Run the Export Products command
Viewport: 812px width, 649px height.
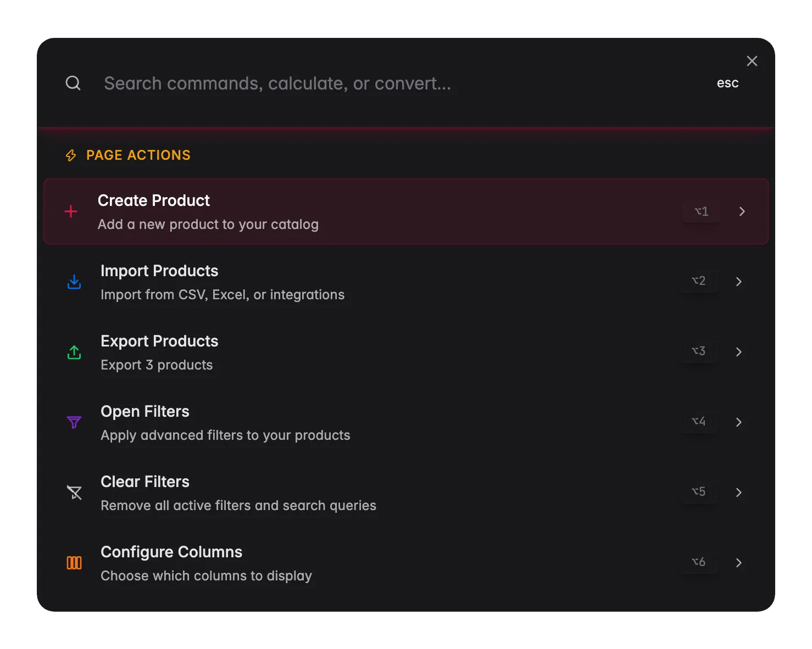point(406,352)
